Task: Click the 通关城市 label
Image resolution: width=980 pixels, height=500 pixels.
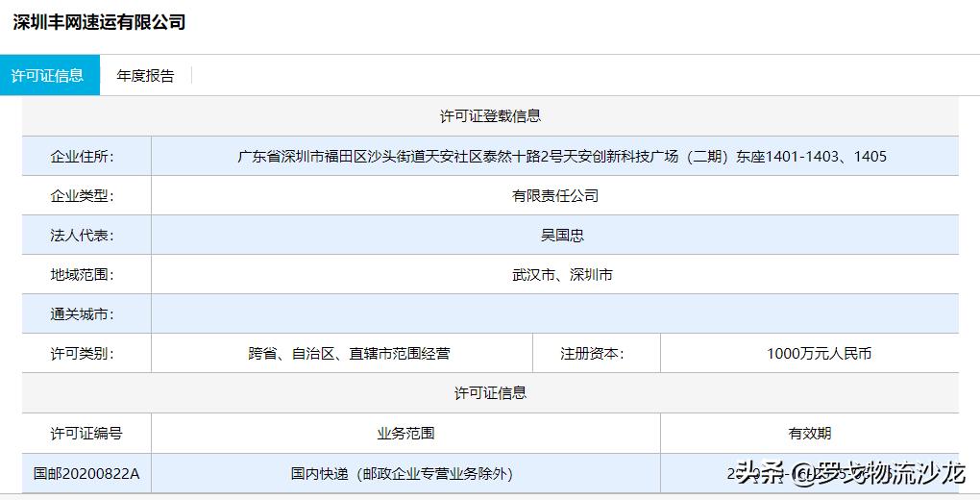Action: click(82, 314)
